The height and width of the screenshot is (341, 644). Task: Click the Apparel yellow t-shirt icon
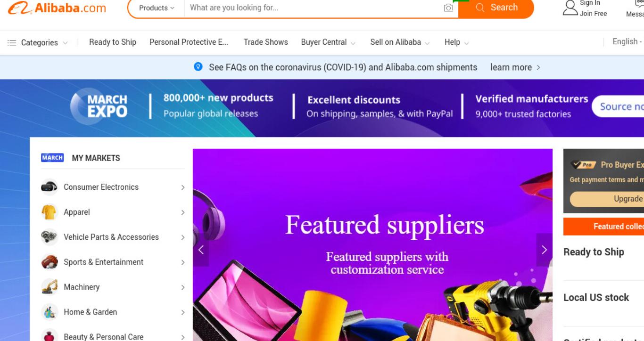(x=49, y=212)
